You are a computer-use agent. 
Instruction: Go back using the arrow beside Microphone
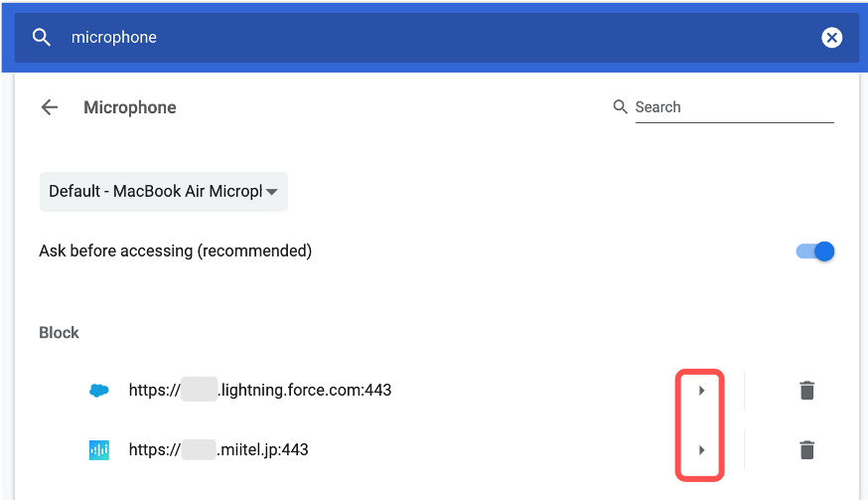pos(50,107)
